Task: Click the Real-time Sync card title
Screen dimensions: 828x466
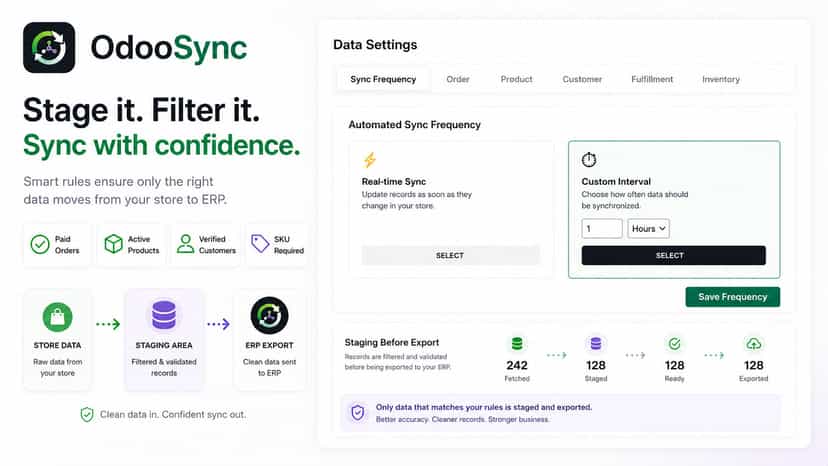Action: click(x=394, y=181)
